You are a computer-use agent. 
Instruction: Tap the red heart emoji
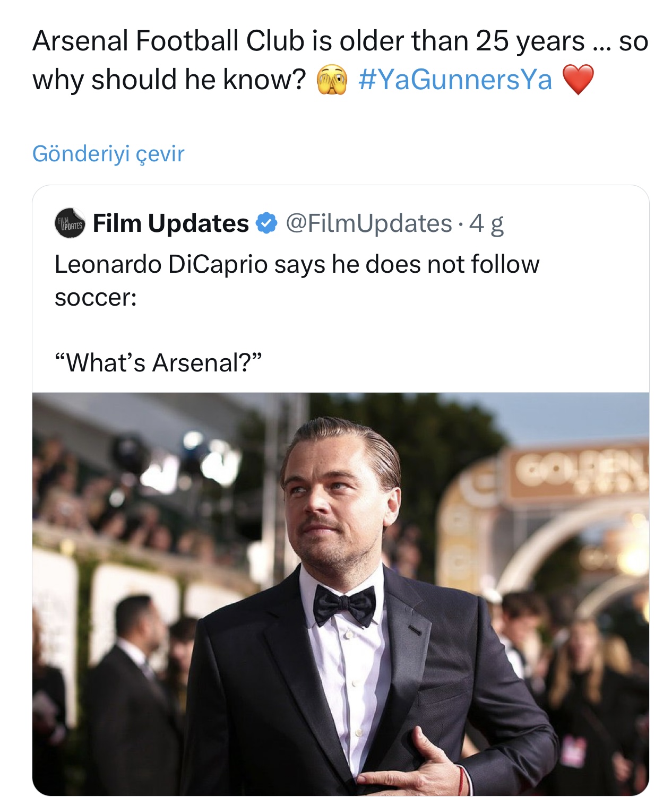coord(578,80)
